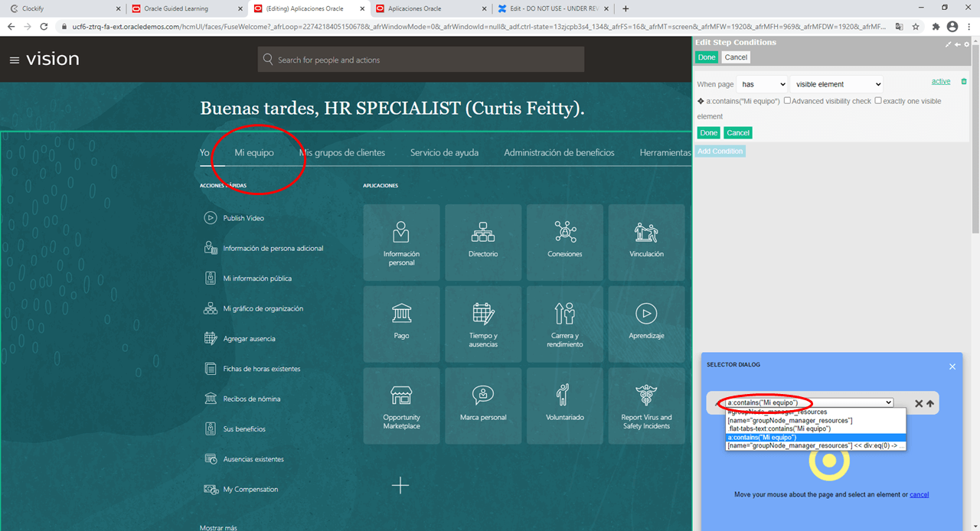Click the up arrow icon in Selector Dialog
Image resolution: width=980 pixels, height=531 pixels.
tap(929, 403)
